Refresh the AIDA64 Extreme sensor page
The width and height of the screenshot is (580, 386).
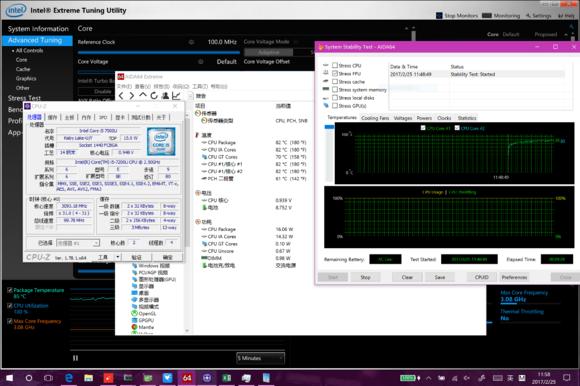(154, 96)
